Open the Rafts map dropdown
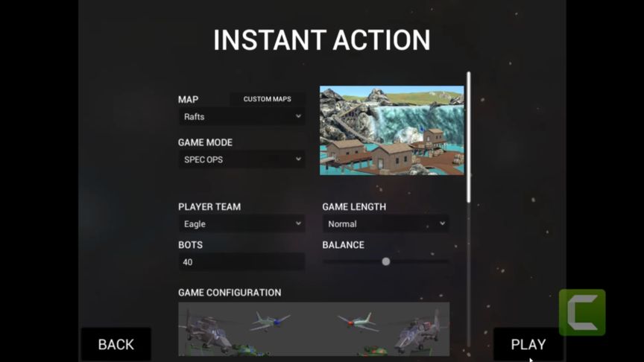This screenshot has width=644, height=362. [x=241, y=116]
